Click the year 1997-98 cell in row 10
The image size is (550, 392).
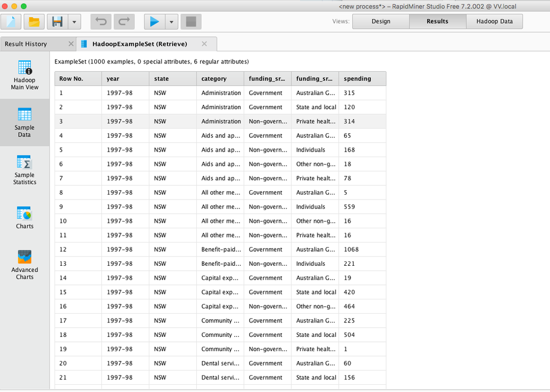[126, 221]
